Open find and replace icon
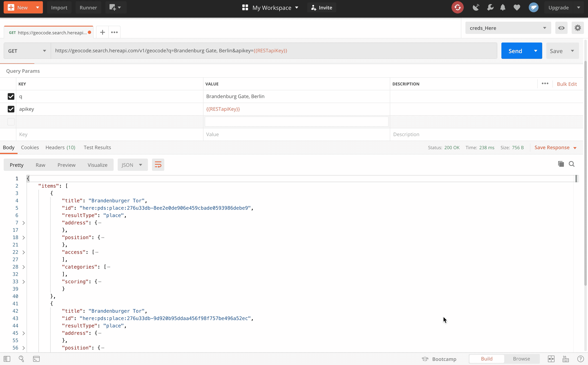 click(21, 359)
